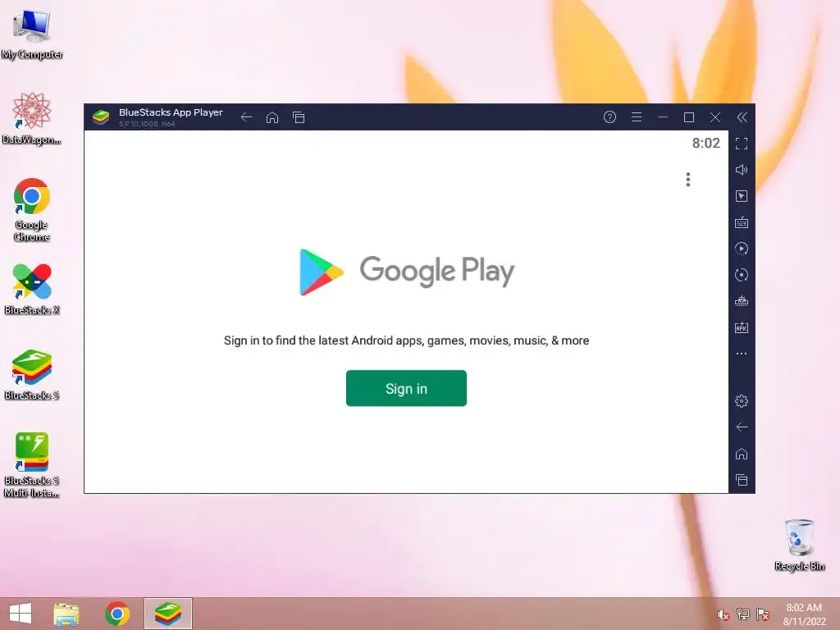840x630 pixels.
Task: Click the BlueStacks logo in the title bar
Action: tap(101, 116)
